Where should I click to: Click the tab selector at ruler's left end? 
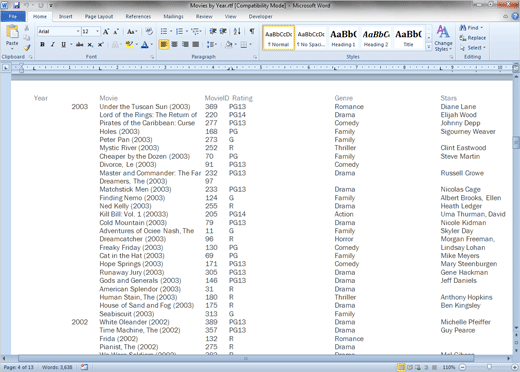click(x=6, y=68)
